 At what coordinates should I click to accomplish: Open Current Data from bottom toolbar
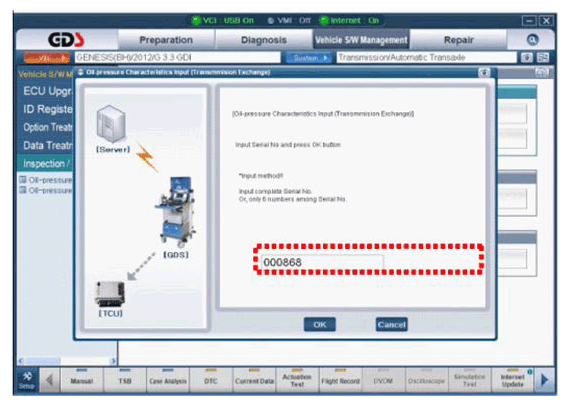[x=254, y=380]
